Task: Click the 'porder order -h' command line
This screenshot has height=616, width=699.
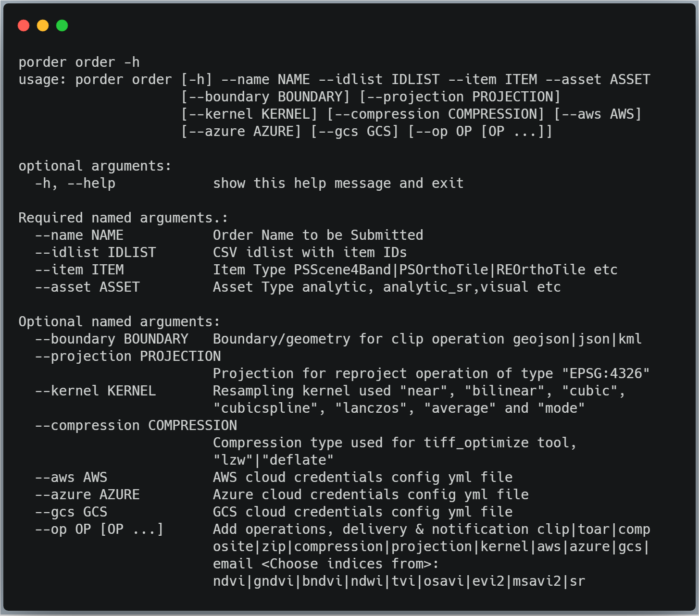Action: point(79,62)
